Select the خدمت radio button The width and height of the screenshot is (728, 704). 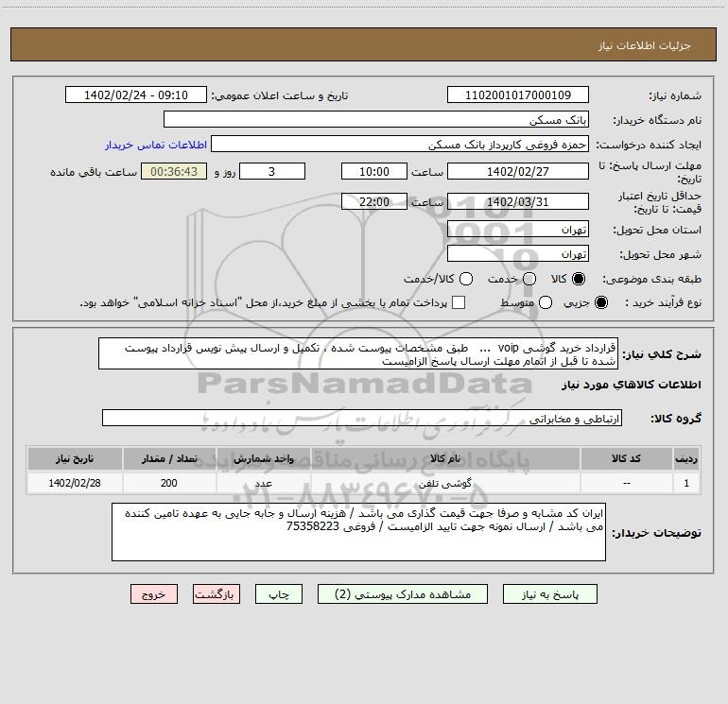point(529,279)
